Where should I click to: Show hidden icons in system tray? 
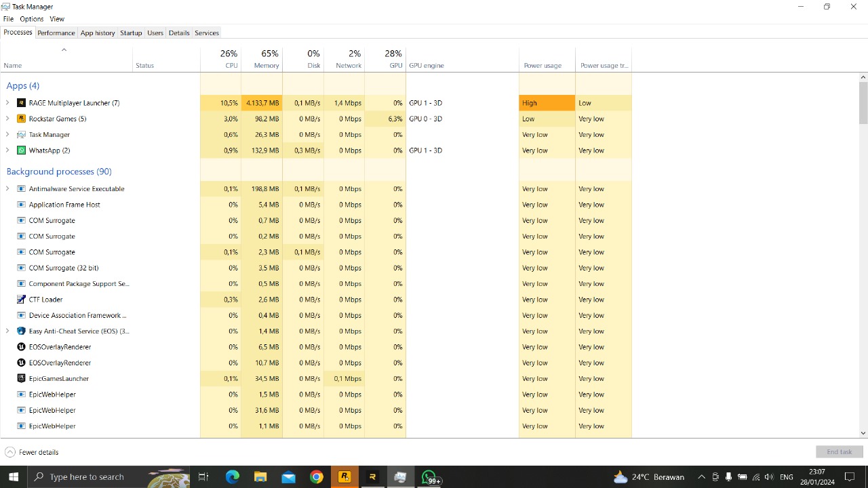tap(701, 477)
